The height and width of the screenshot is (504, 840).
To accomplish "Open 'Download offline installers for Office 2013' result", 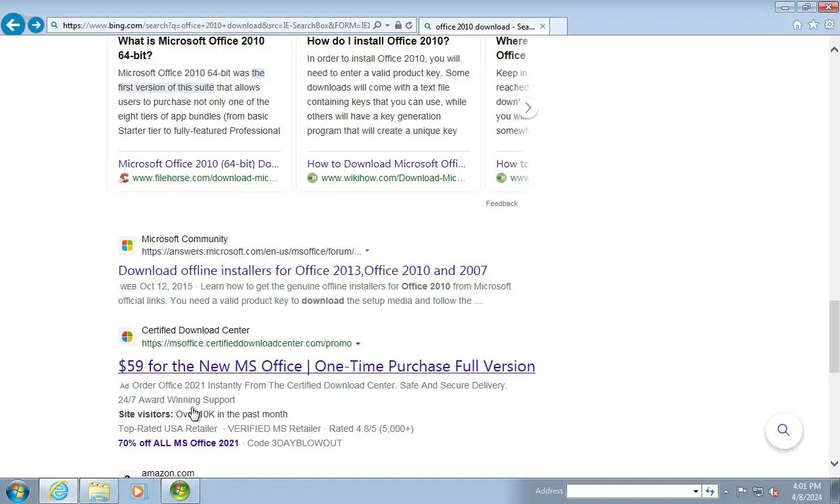I will [303, 270].
